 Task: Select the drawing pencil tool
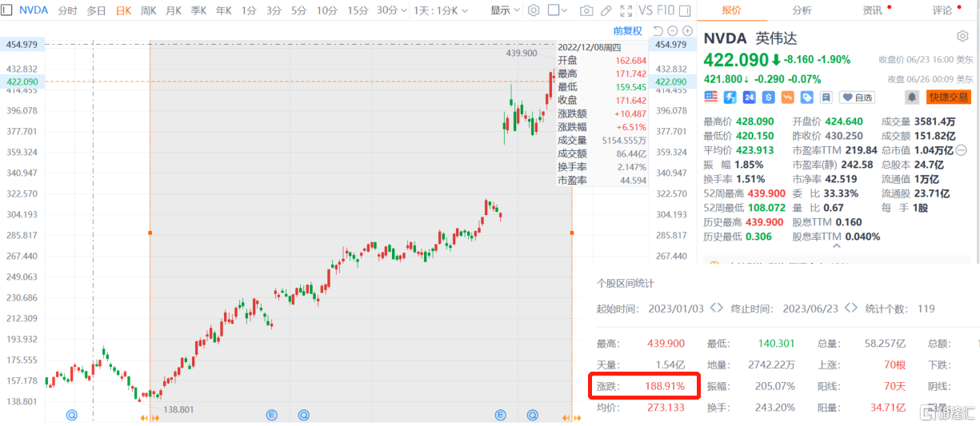coord(606,10)
